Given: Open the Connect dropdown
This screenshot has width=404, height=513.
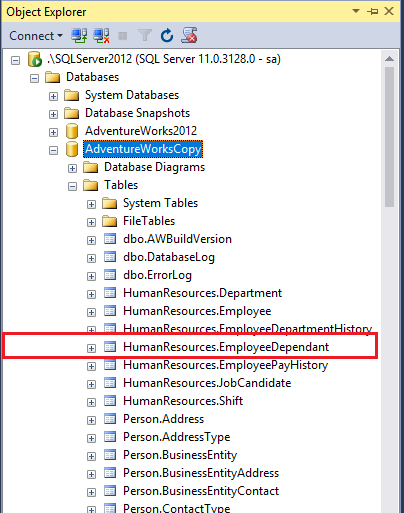Looking at the screenshot, I should 36,36.
